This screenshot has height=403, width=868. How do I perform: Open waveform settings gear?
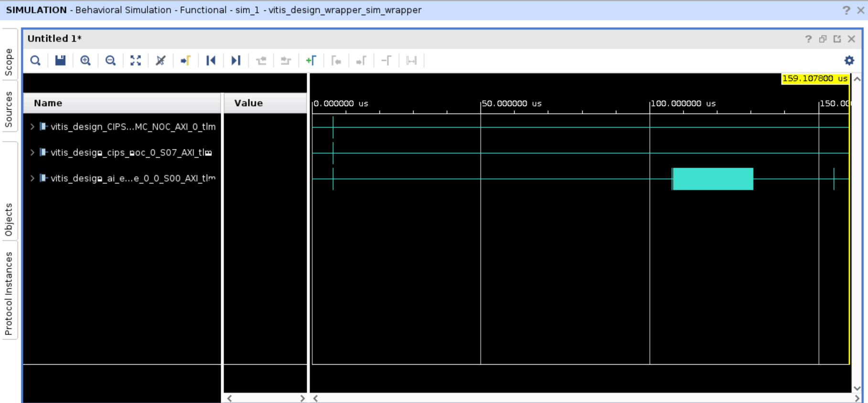coord(849,61)
